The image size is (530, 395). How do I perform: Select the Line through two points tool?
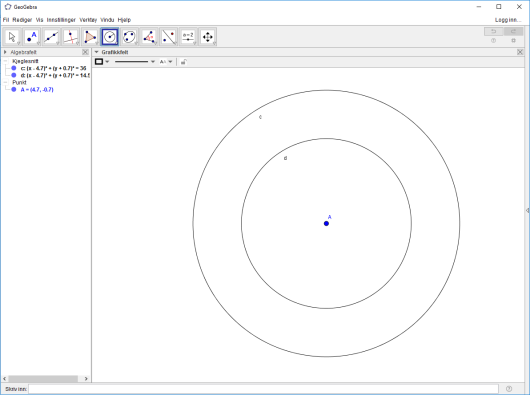coord(51,37)
